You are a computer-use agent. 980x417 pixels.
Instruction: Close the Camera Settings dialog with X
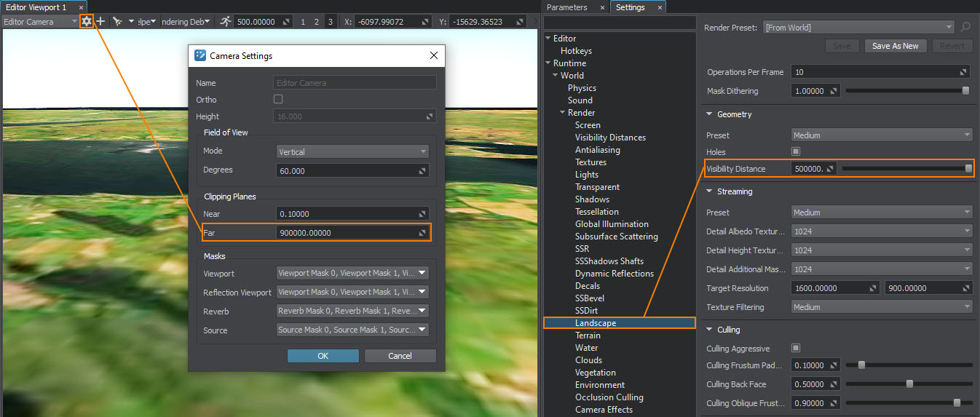point(434,56)
